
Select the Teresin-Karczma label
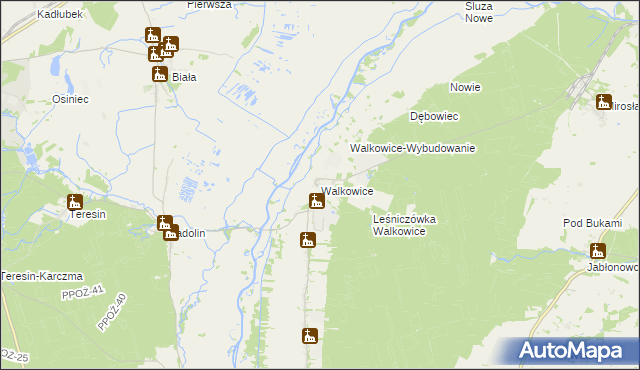tap(42, 276)
